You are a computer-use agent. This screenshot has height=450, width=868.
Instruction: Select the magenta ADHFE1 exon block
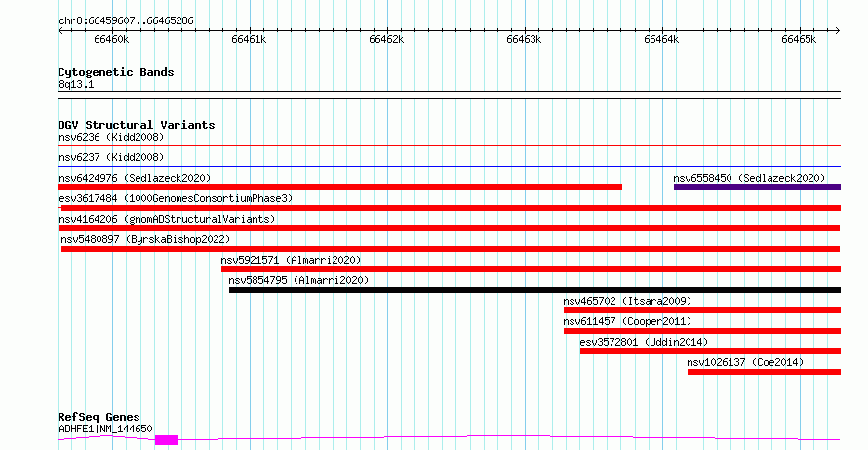click(166, 440)
